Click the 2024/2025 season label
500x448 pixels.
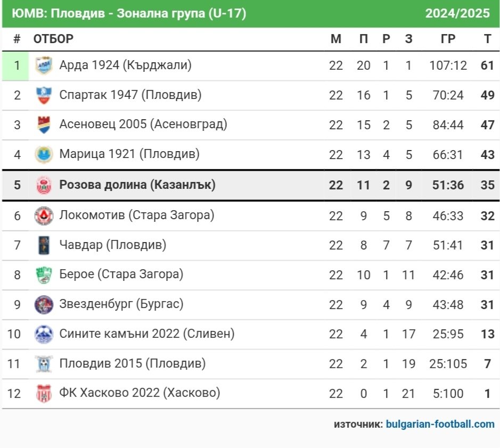[x=457, y=13]
